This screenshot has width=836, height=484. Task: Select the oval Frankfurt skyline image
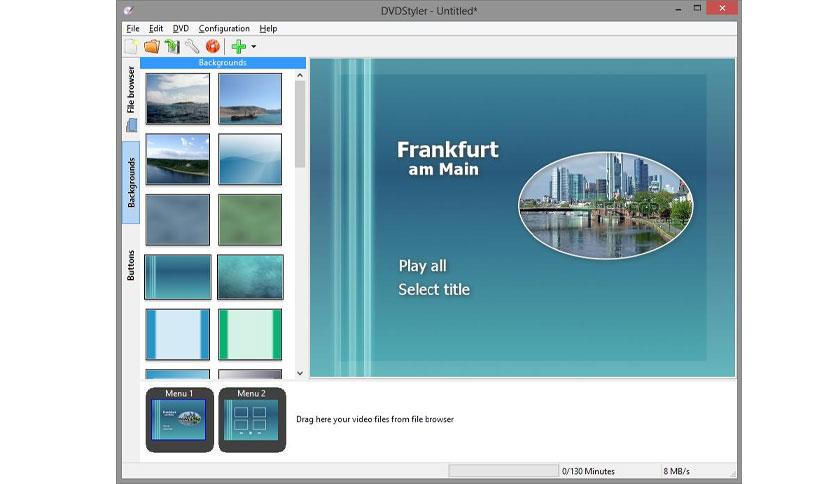(606, 206)
